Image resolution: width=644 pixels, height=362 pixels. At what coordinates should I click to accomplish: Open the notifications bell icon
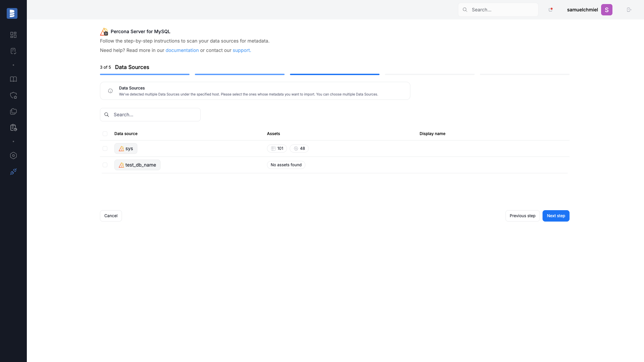(x=550, y=10)
